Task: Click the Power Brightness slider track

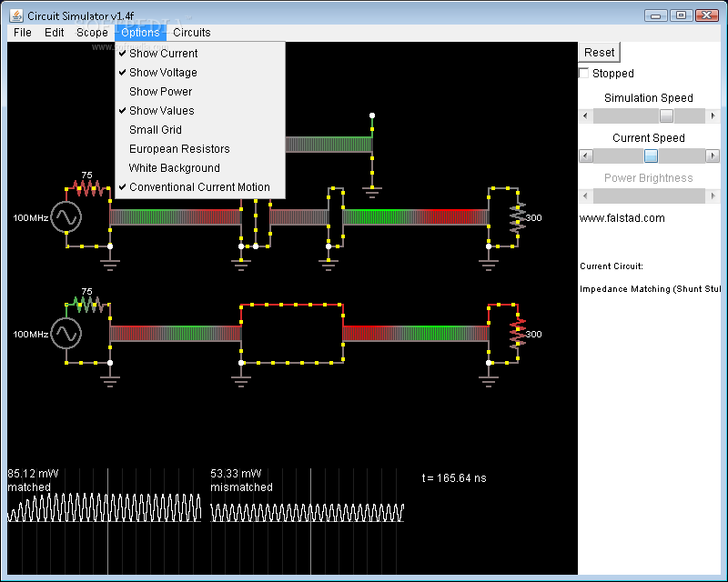Action: point(649,196)
